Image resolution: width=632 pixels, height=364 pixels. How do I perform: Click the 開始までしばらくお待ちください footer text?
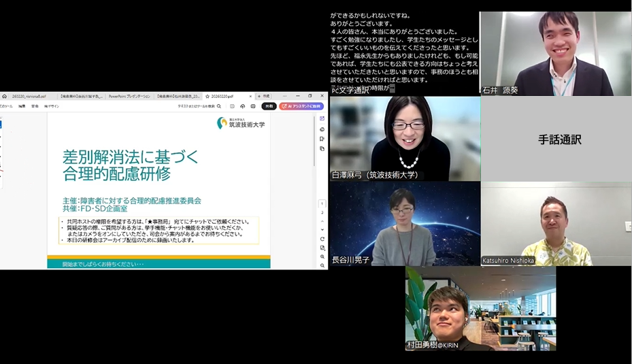[103, 265]
